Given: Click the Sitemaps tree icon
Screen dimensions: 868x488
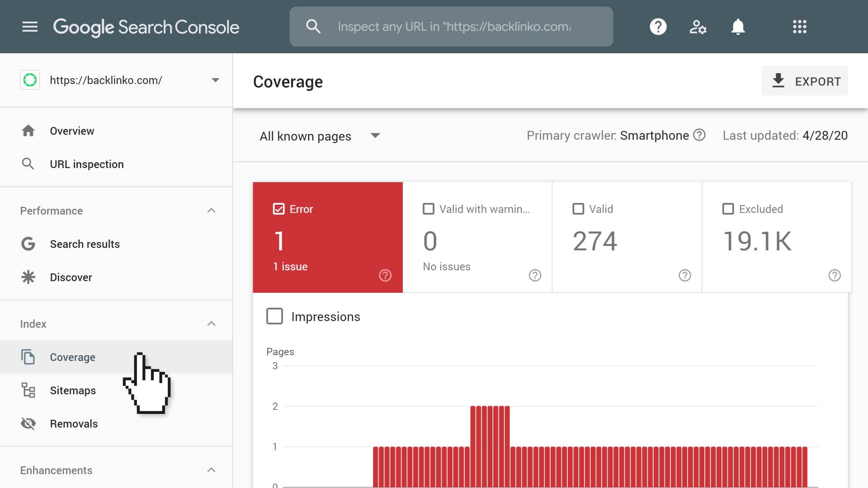Looking at the screenshot, I should point(28,390).
